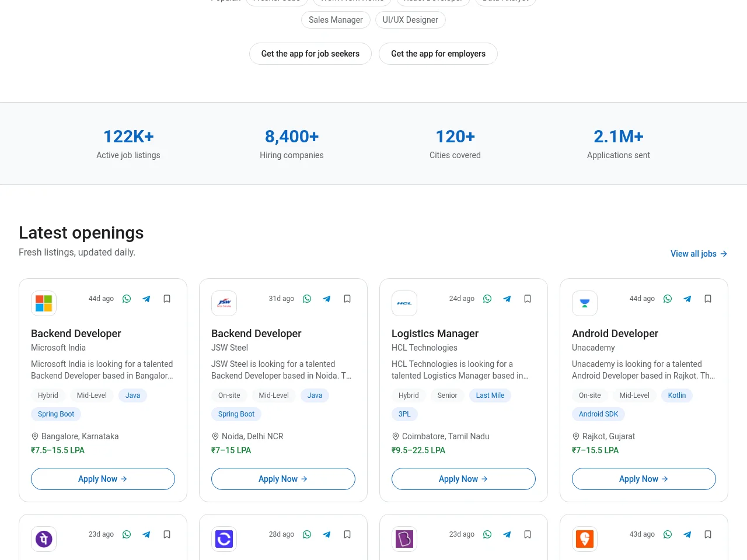The image size is (747, 560).
Task: Bookmark the Microsoft India Backend Developer job
Action: [167, 299]
